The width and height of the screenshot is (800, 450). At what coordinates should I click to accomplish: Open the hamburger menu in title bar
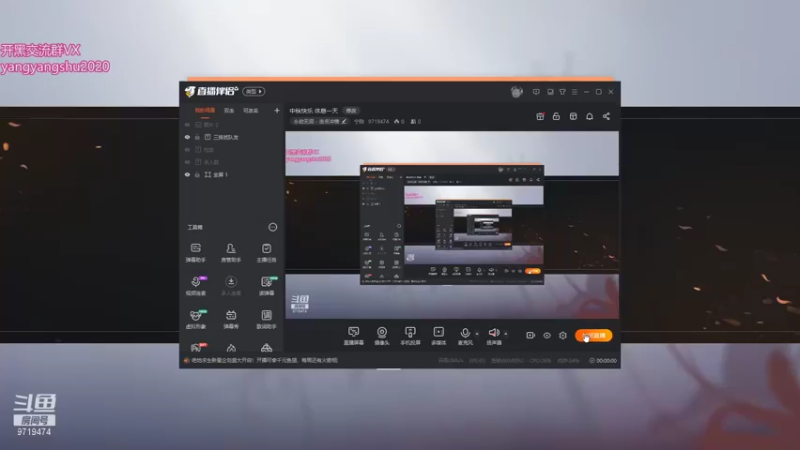click(x=574, y=92)
